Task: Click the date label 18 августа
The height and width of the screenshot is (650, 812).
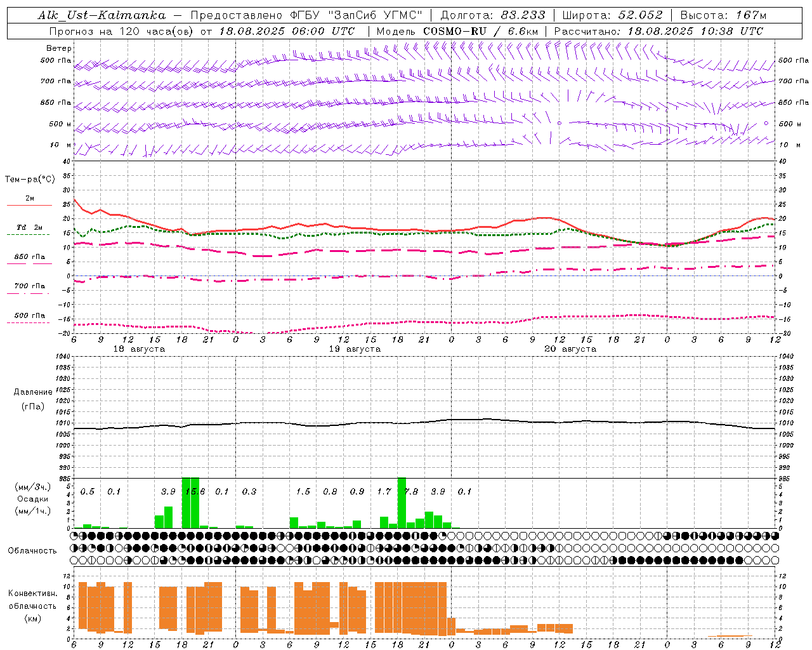Action: point(139,349)
